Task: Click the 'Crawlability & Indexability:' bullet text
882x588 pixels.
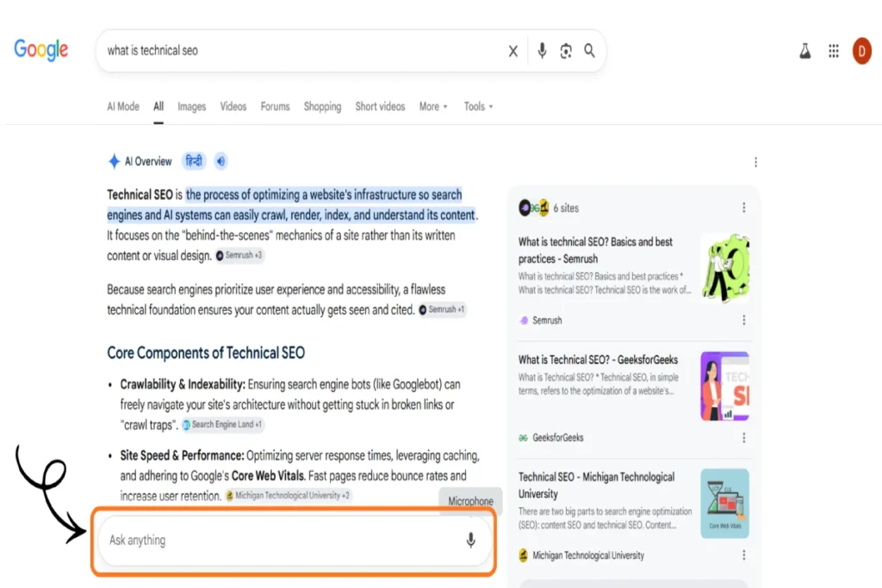Action: 183,385
